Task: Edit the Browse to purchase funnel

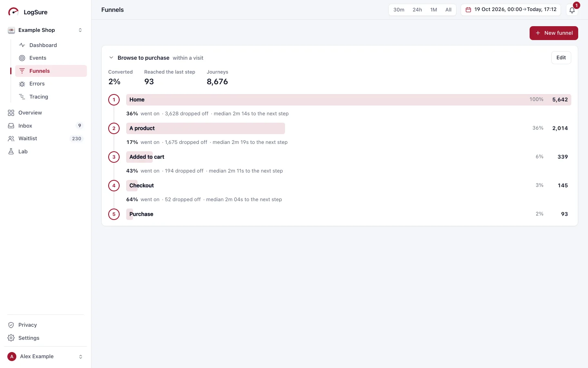Action: [x=561, y=58]
